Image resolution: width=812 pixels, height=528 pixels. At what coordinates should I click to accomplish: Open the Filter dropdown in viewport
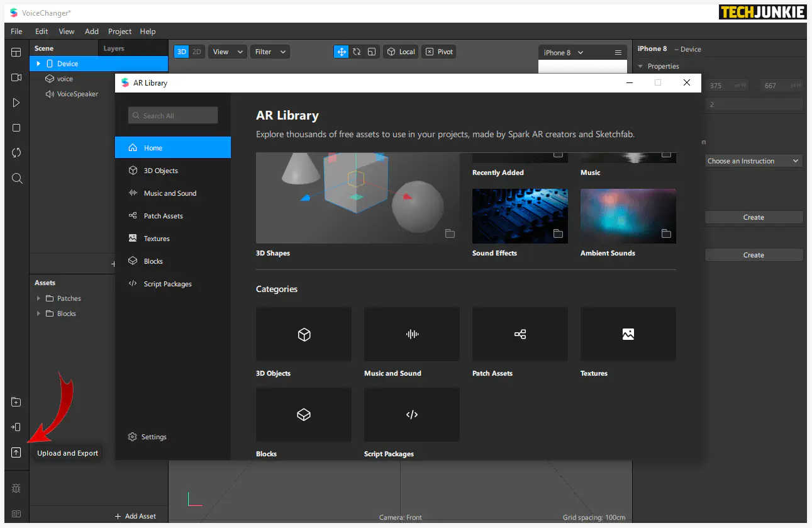tap(270, 52)
